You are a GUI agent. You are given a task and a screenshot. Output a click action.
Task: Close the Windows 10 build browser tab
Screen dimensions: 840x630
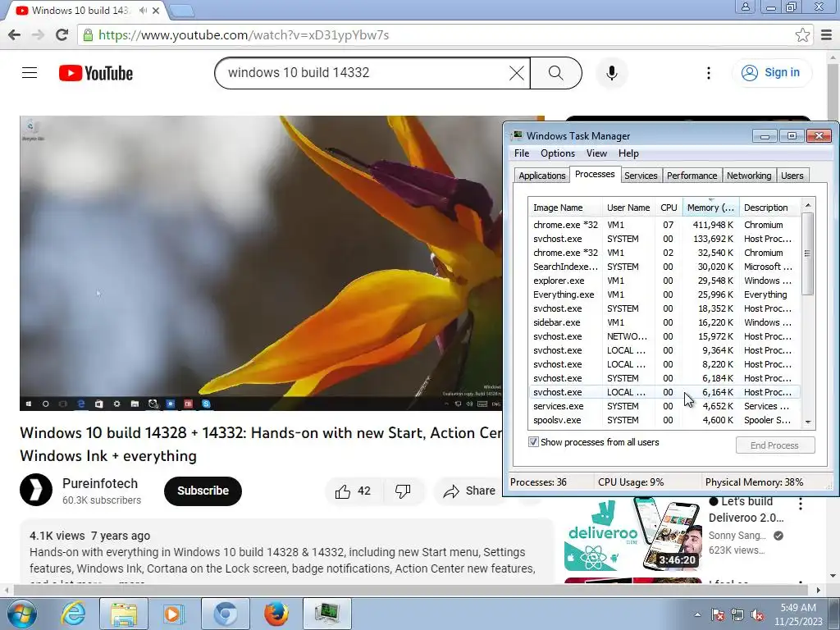(x=156, y=10)
